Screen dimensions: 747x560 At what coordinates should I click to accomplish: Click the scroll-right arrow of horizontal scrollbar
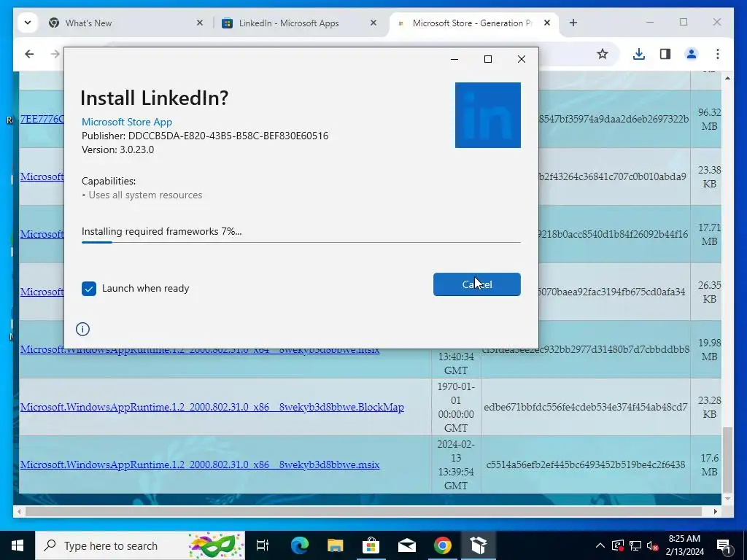click(x=715, y=511)
